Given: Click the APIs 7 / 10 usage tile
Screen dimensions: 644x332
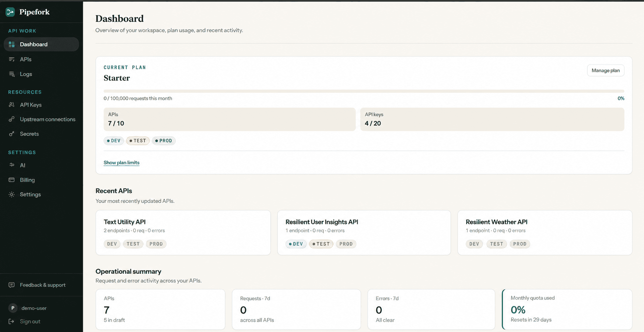Looking at the screenshot, I should tap(230, 119).
